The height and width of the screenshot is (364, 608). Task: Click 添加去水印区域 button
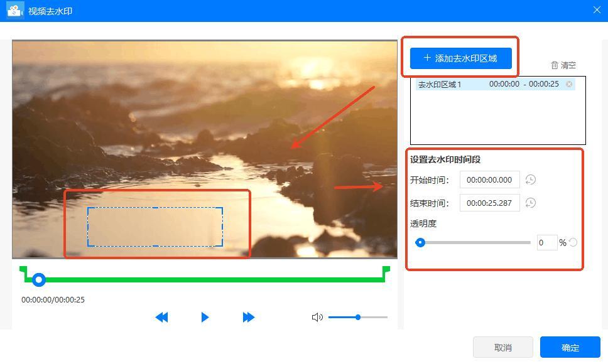coord(460,58)
